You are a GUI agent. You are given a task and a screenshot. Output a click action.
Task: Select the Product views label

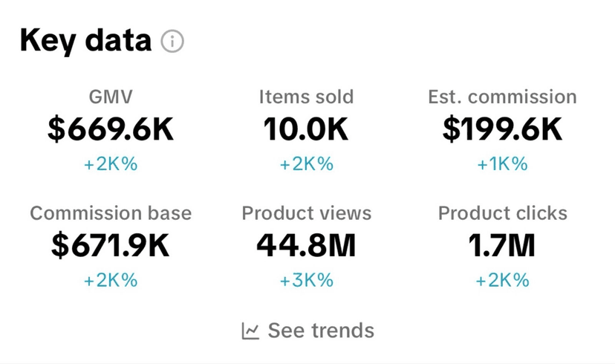click(306, 213)
